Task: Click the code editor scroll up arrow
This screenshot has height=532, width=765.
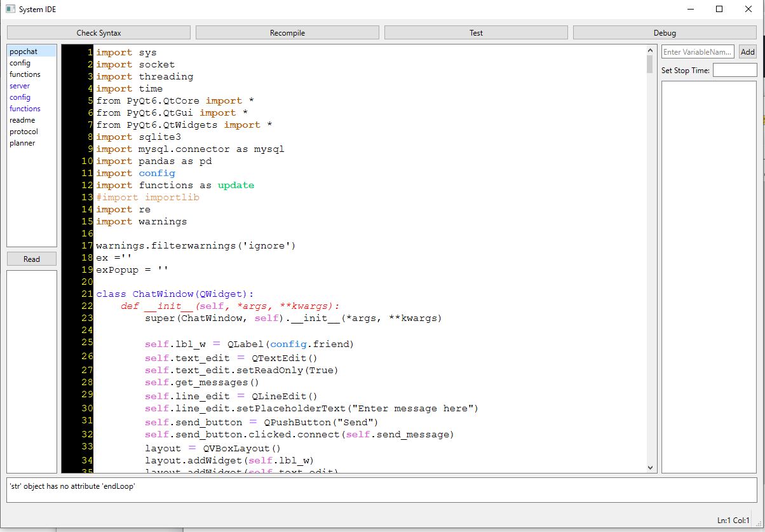Action: coord(650,50)
